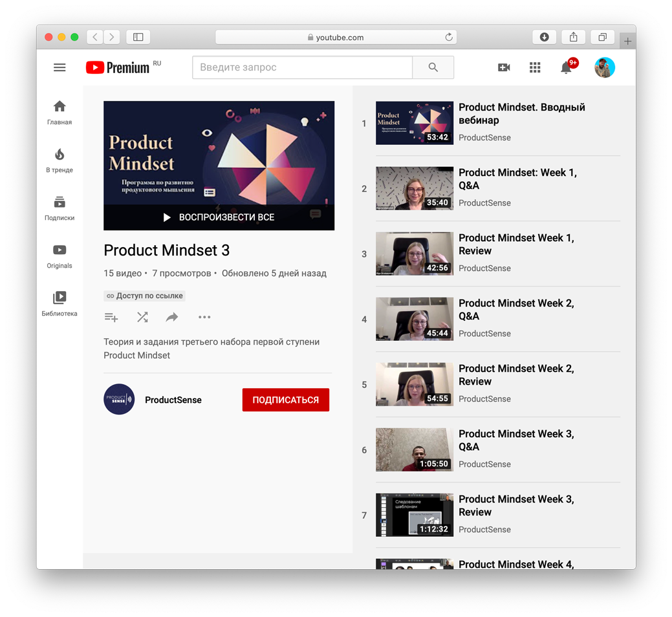Open the ProductSense channel name link
The width and height of the screenshot is (672, 617).
click(173, 400)
